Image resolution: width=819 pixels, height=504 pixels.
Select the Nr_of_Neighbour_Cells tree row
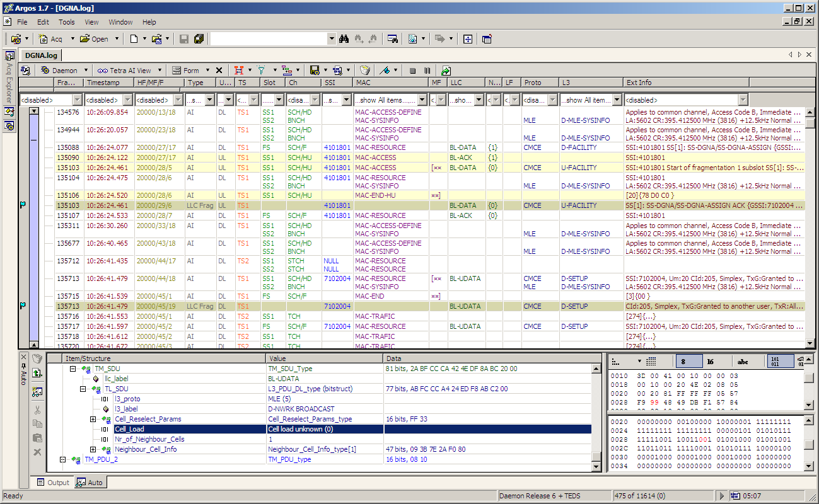click(149, 439)
